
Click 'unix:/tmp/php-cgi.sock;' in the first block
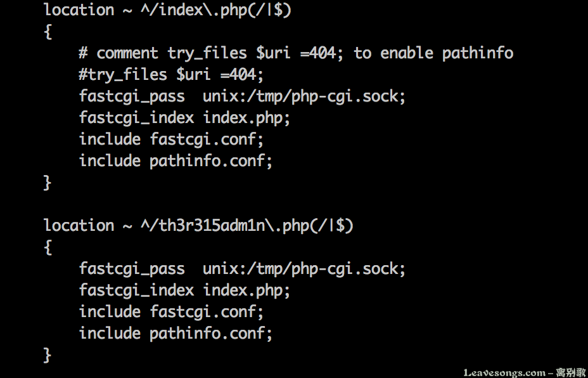pos(304,96)
